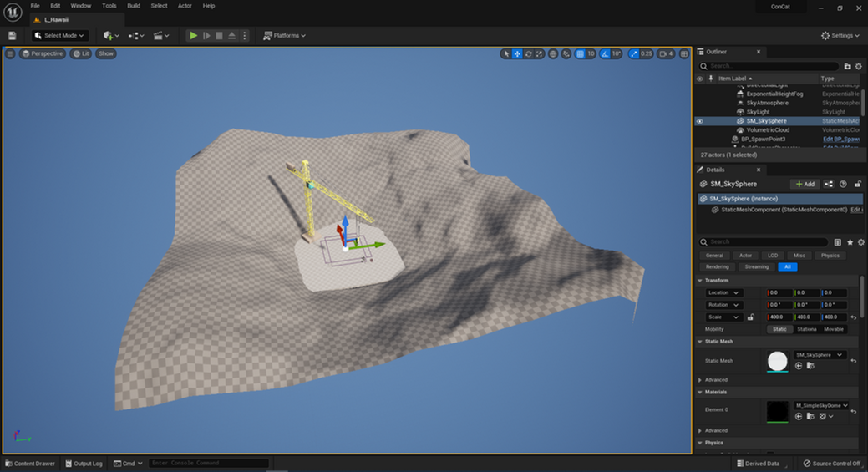Screen dimensions: 868x472
Task: Toggle the Details panel lock icon
Action: (x=857, y=185)
